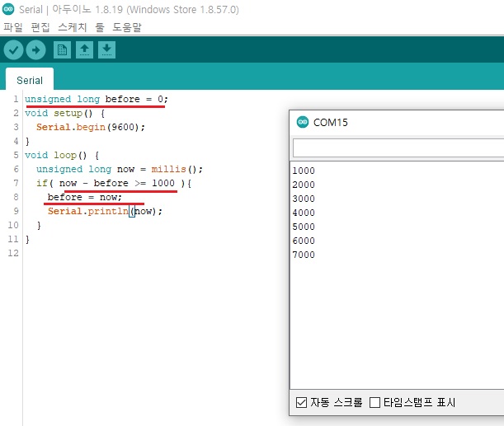
Task: Click the 'if( now - before >= 1000 ){' line
Action: point(114,183)
